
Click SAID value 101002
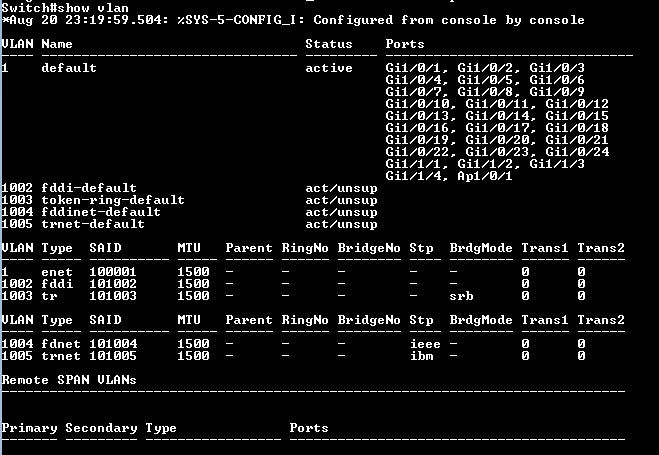pos(113,284)
